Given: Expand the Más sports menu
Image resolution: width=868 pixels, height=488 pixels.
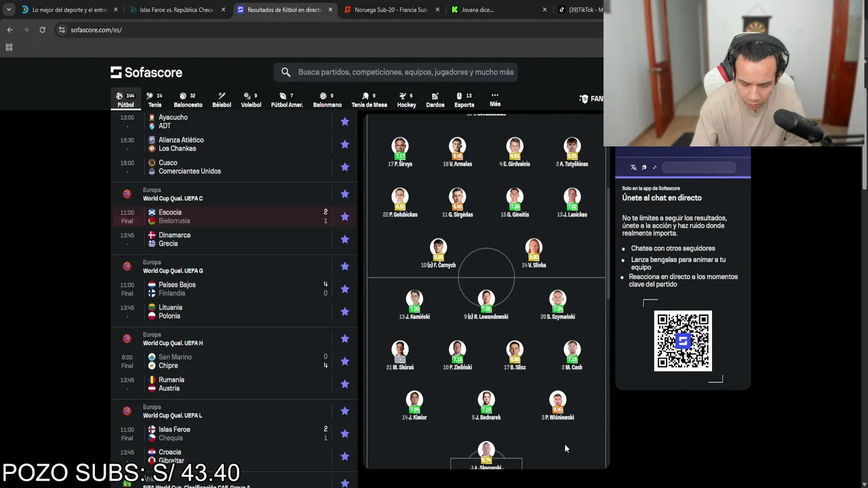Looking at the screenshot, I should click(495, 99).
